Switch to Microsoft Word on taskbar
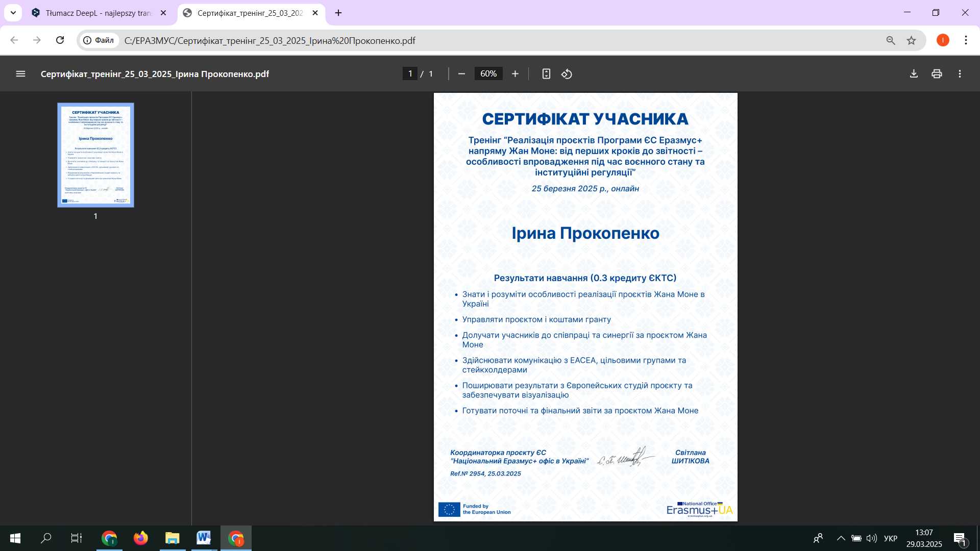The height and width of the screenshot is (551, 980). pyautogui.click(x=204, y=538)
